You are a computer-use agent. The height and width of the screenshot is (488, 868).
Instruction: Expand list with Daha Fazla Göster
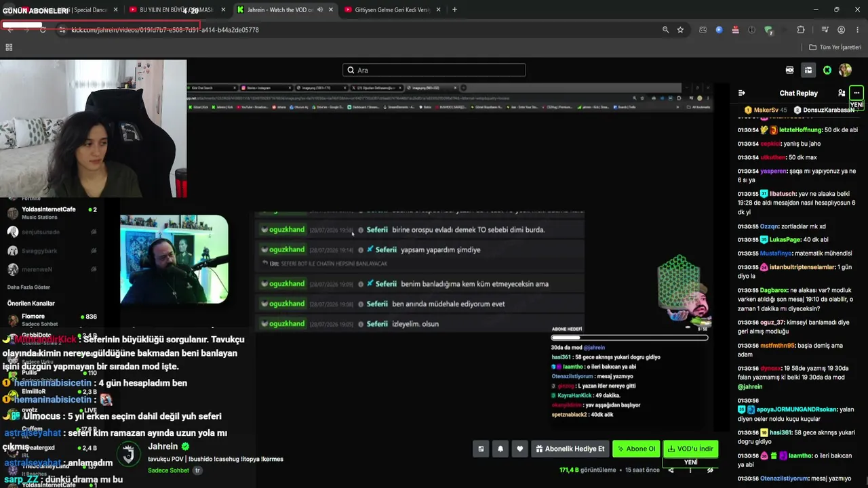coord(28,287)
